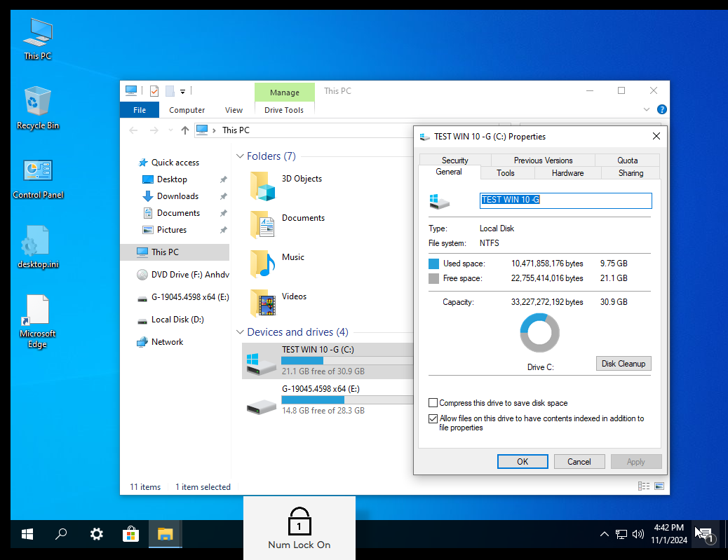
Task: Open the Security tab in Properties
Action: point(455,160)
